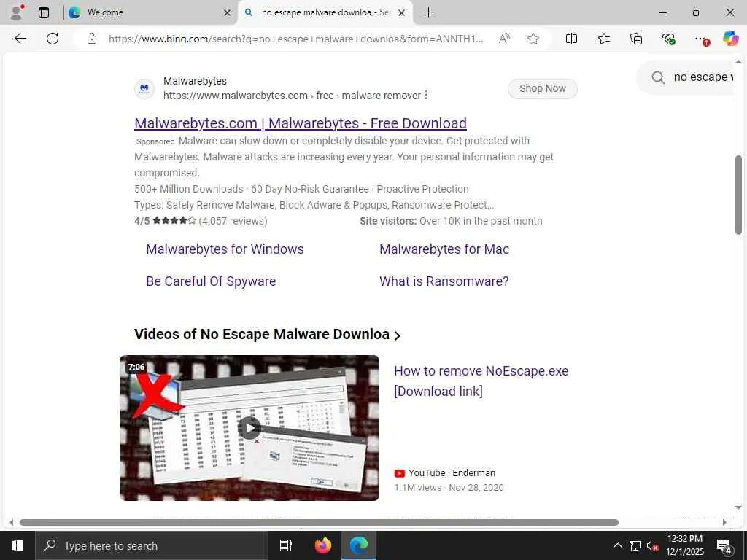Open the Edge profile icon

17,12
